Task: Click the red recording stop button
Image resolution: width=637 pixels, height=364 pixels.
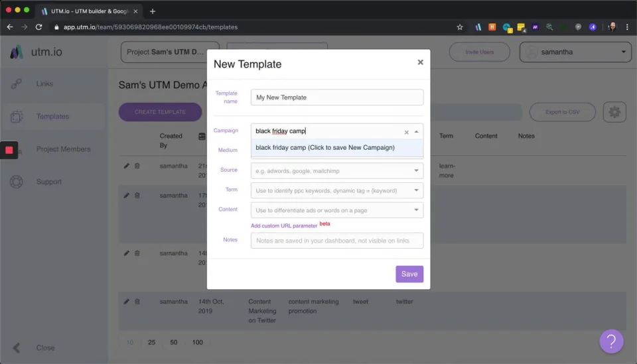Action: click(9, 150)
